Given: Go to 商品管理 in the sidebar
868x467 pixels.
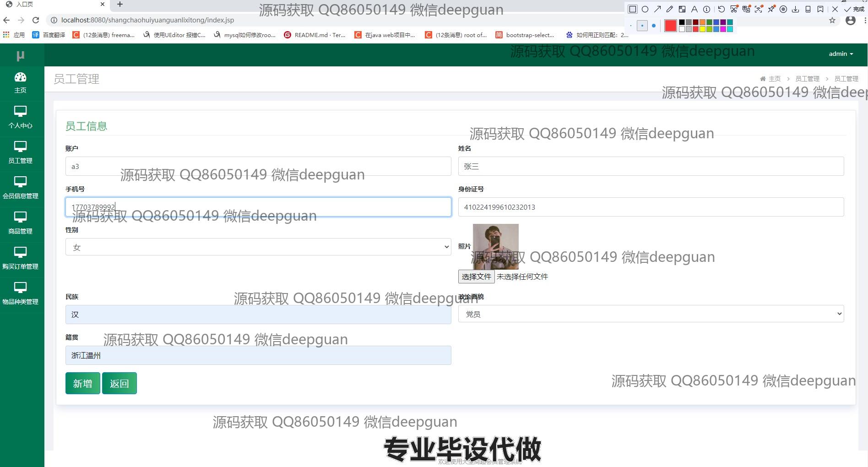Looking at the screenshot, I should 21,223.
